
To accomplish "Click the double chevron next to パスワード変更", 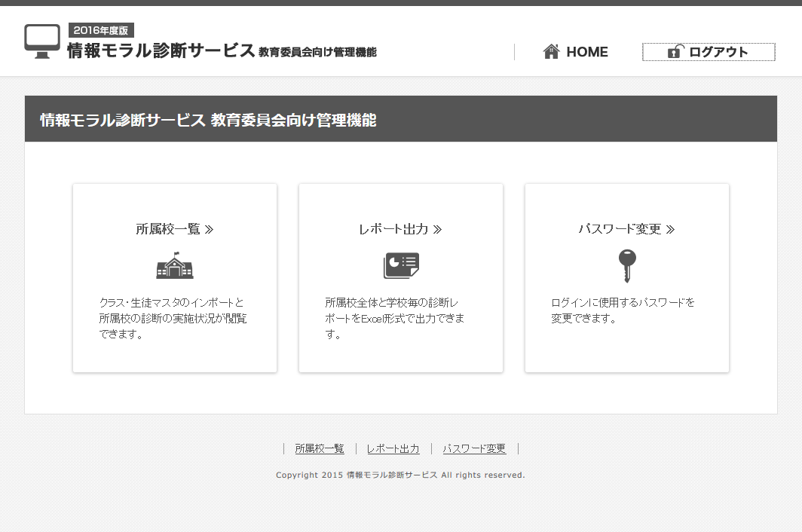I will point(670,229).
